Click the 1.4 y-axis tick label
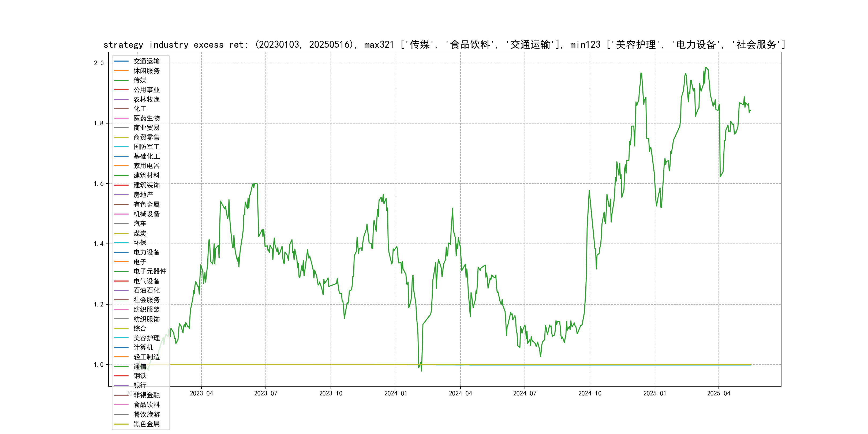The height and width of the screenshot is (434, 868). (x=99, y=244)
